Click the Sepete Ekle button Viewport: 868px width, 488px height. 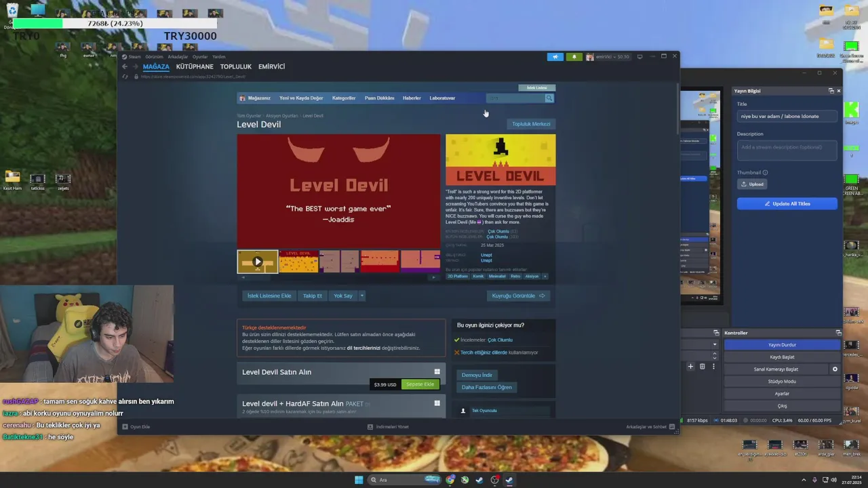[420, 384]
